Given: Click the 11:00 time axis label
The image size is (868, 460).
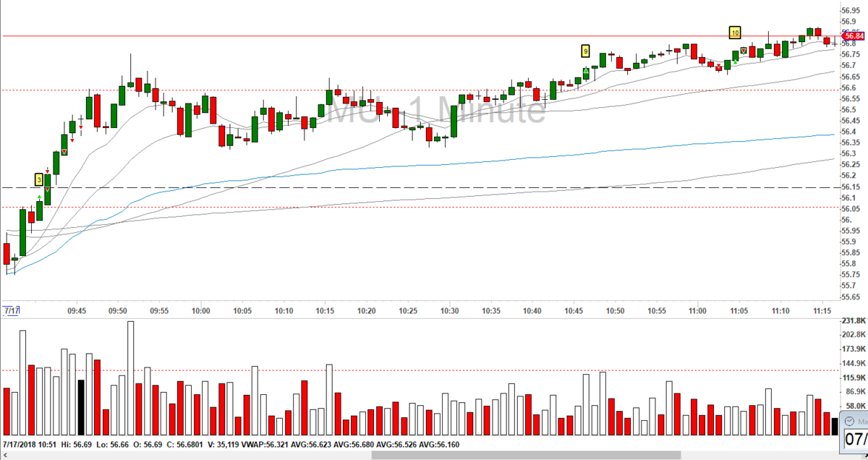Looking at the screenshot, I should click(697, 310).
